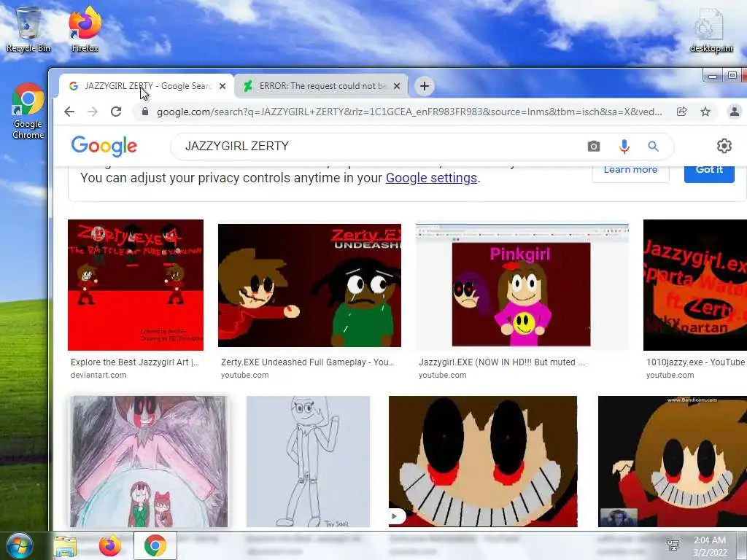Open Zerty.EXE Undeashed gameplay thumbnail

point(309,285)
